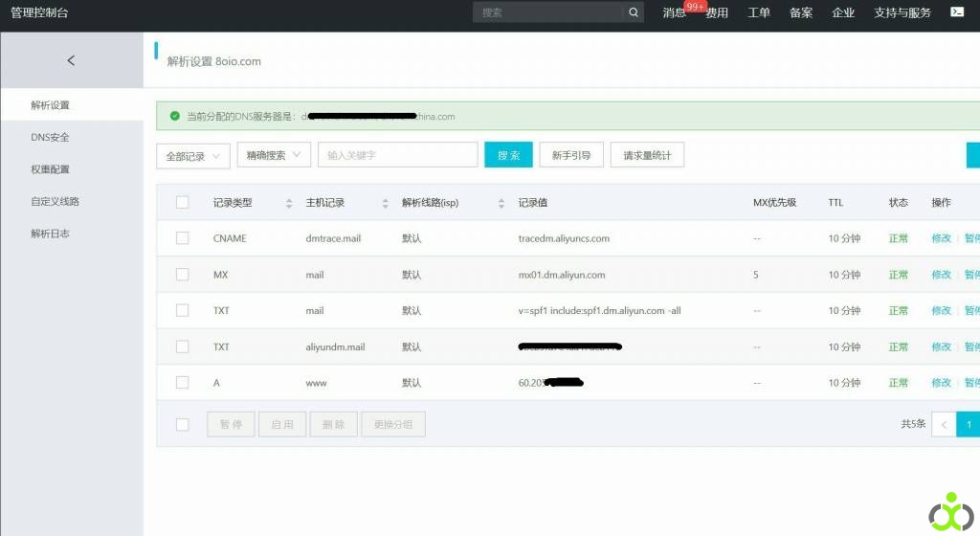This screenshot has width=980, height=536.
Task: Sort by 解析线路(isp) column arrows
Action: click(x=501, y=203)
